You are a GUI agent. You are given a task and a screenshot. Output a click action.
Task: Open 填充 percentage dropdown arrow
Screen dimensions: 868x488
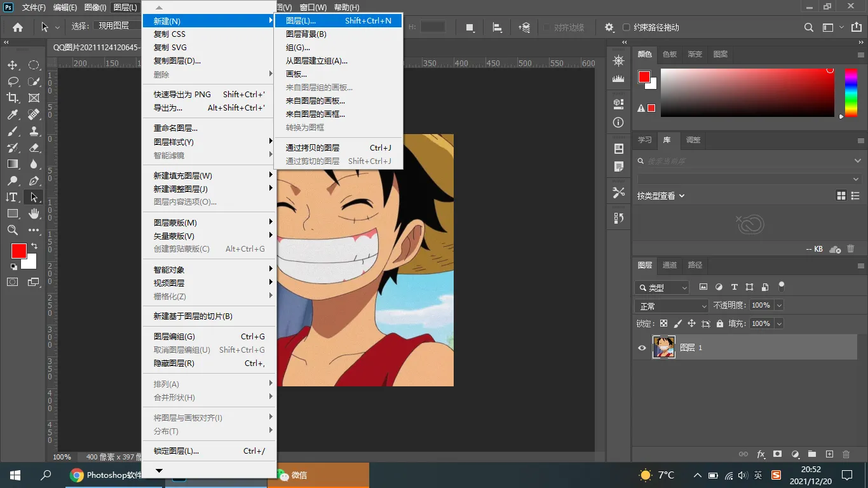[779, 323]
